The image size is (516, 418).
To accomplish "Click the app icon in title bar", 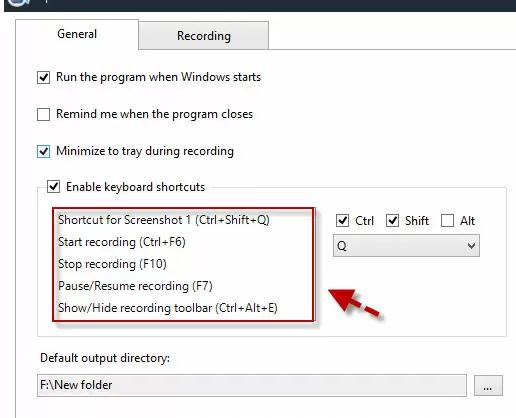I will 18,3.
